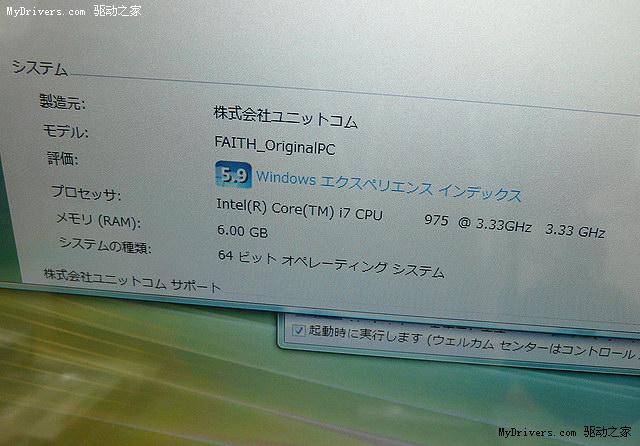
Task: Select the memory value 6.00 GB
Action: tap(242, 231)
